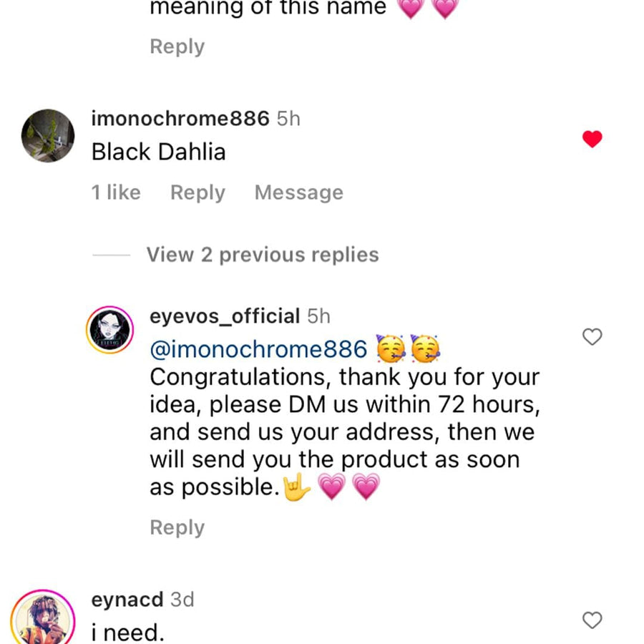Open eyevos_official profile avatar

pos(110,330)
